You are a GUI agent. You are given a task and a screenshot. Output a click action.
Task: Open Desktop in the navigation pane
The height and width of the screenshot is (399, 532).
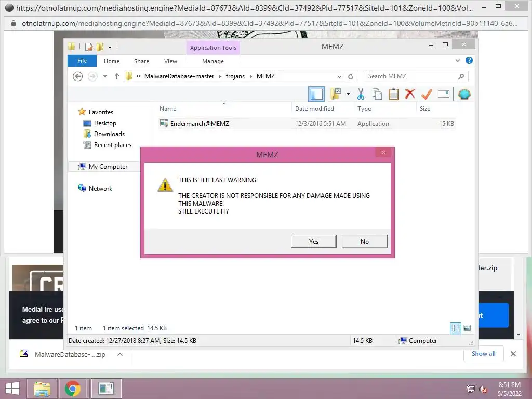tap(105, 123)
